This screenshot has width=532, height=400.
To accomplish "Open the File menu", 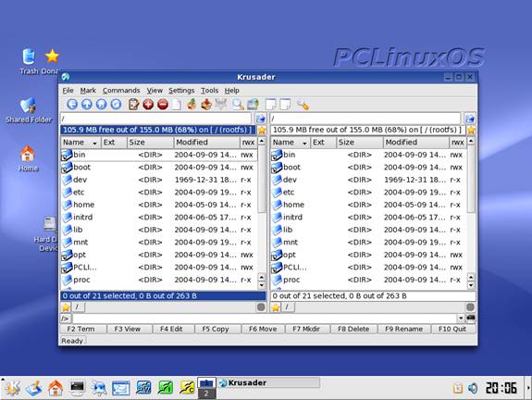I will (68, 91).
